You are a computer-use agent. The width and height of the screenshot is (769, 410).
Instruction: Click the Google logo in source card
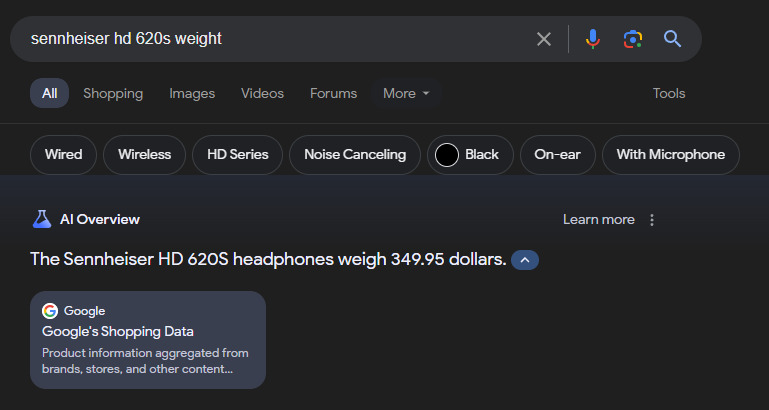click(50, 311)
